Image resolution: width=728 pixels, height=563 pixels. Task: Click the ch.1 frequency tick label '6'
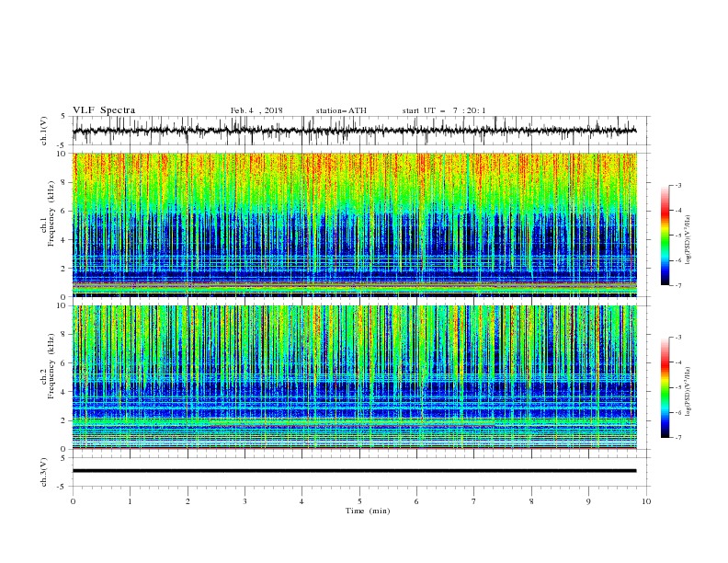64,211
